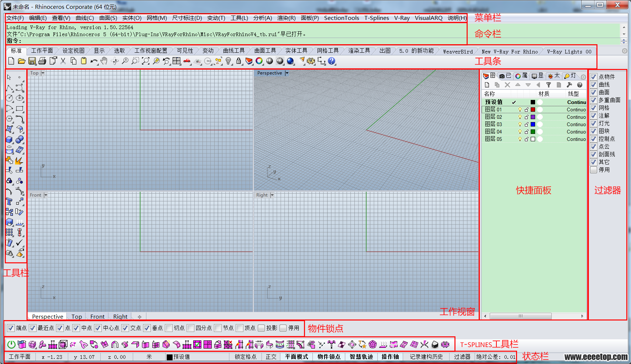The height and width of the screenshot is (364, 631).
Task: Click the light bulb Hide objects icon
Action: 228,61
